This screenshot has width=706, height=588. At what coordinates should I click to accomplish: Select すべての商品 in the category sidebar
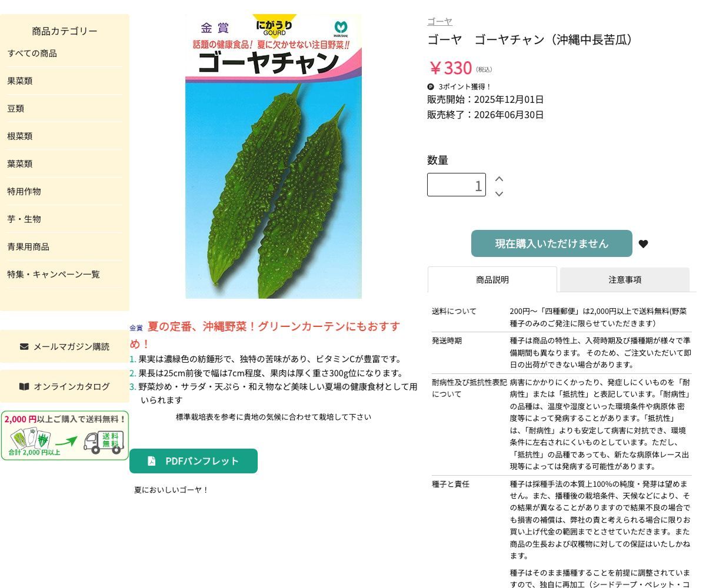coord(33,54)
